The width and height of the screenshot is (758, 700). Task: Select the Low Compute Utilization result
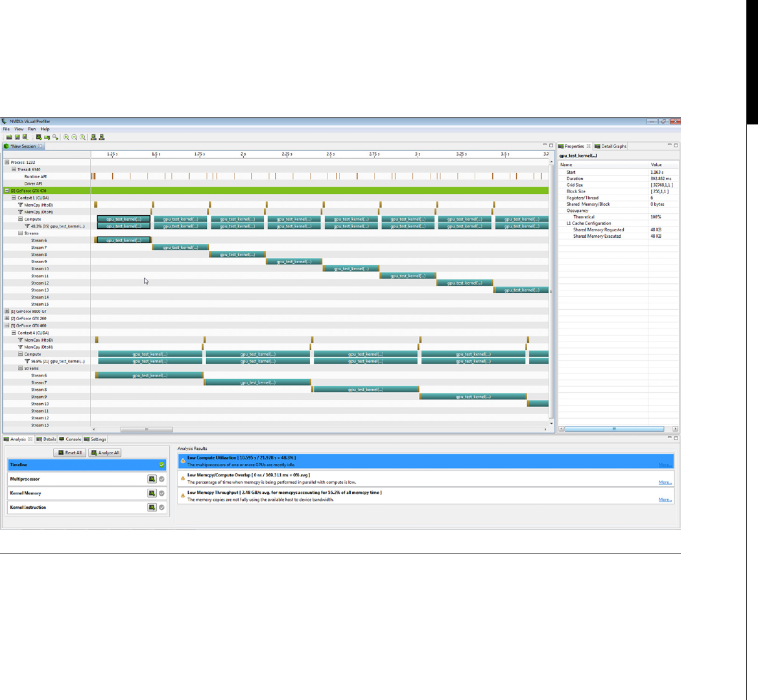[425, 461]
